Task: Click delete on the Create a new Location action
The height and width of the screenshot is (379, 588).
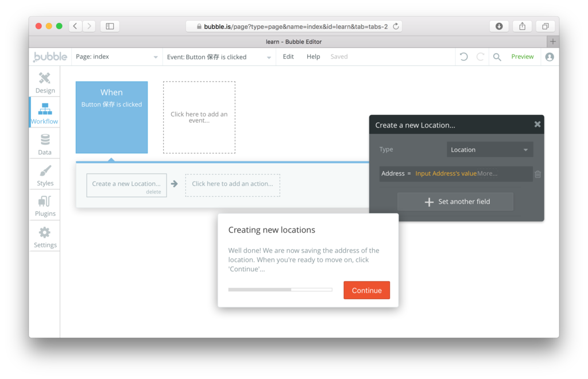Action: tap(153, 192)
